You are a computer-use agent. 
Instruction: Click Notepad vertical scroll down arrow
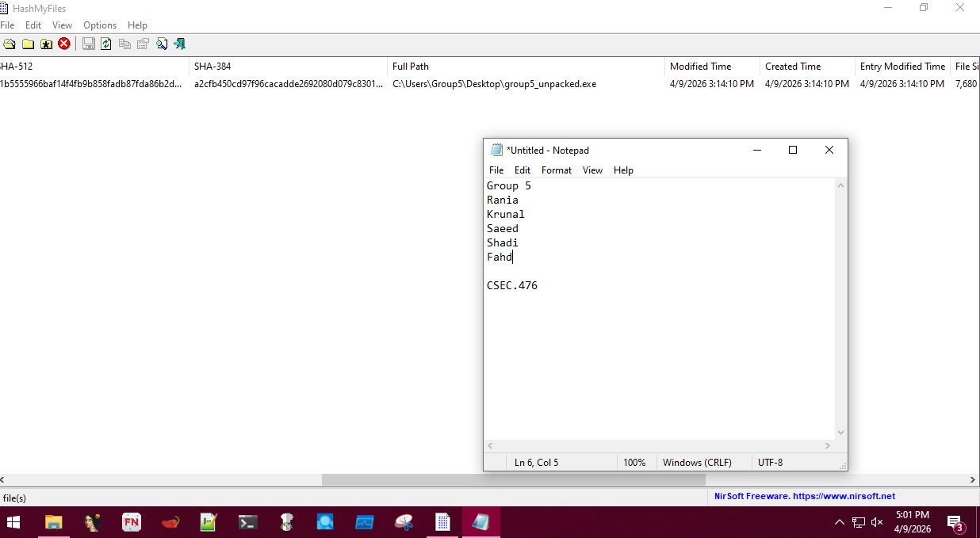pyautogui.click(x=841, y=433)
